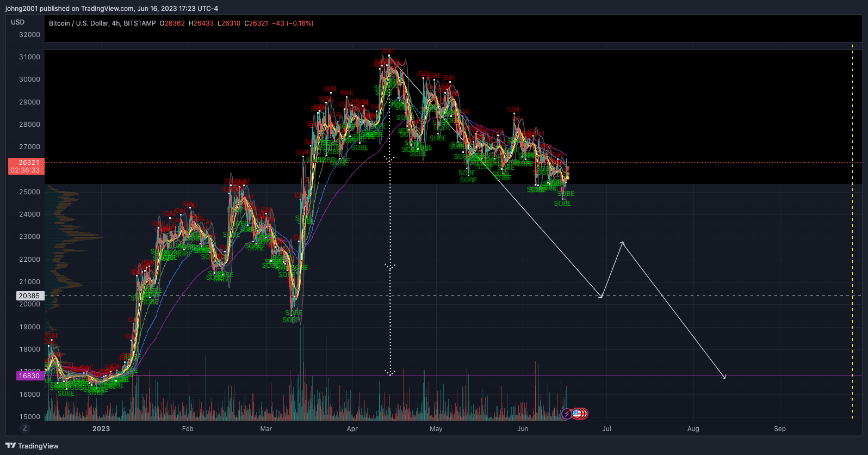Click the 30000 price axis label
Image resolution: width=868 pixels, height=455 pixels.
pos(30,79)
